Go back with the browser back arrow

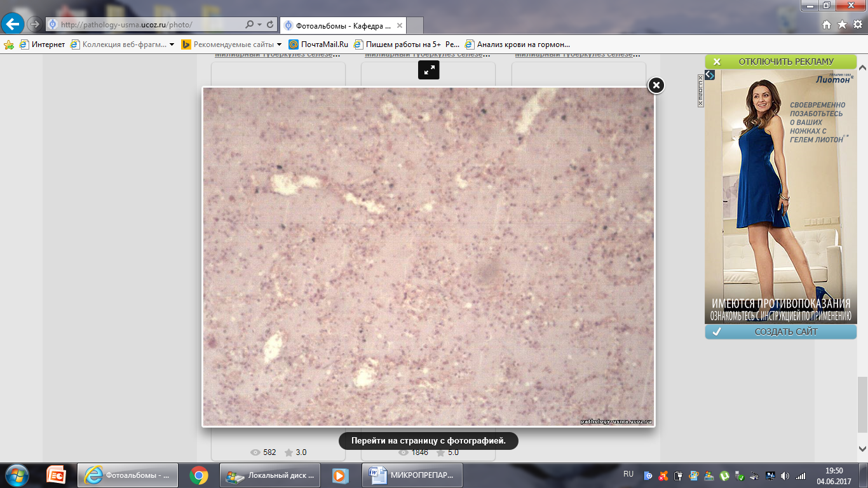(13, 24)
